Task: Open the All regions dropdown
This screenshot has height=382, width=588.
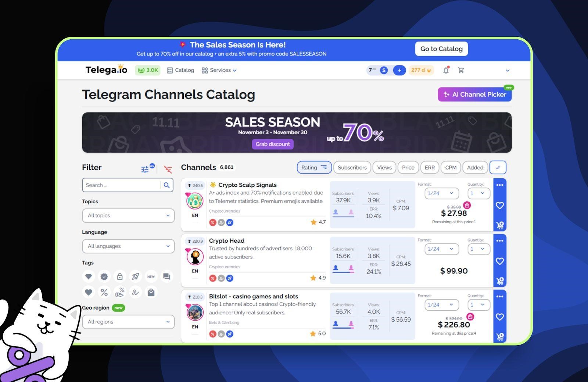Action: point(128,322)
